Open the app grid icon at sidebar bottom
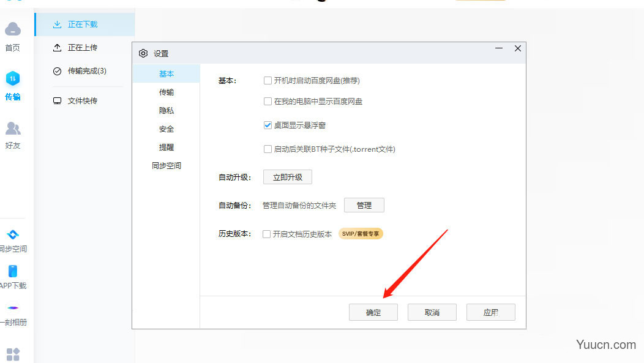644x363 pixels. point(13,354)
